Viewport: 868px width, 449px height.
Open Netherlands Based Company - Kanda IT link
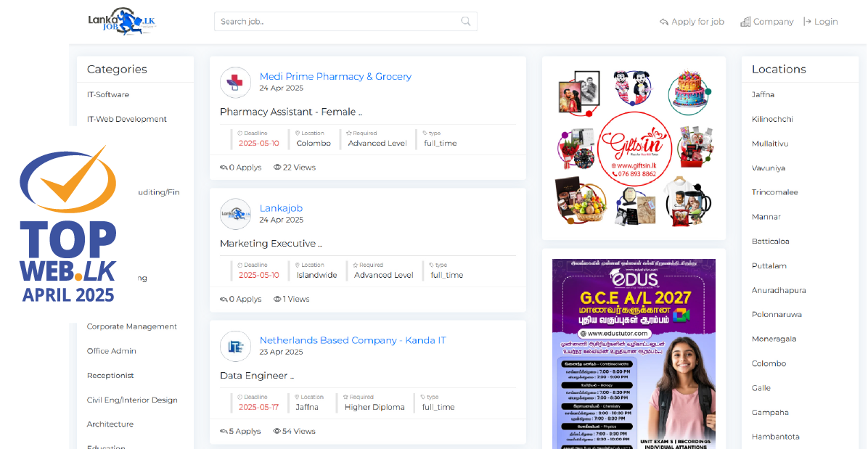click(353, 340)
